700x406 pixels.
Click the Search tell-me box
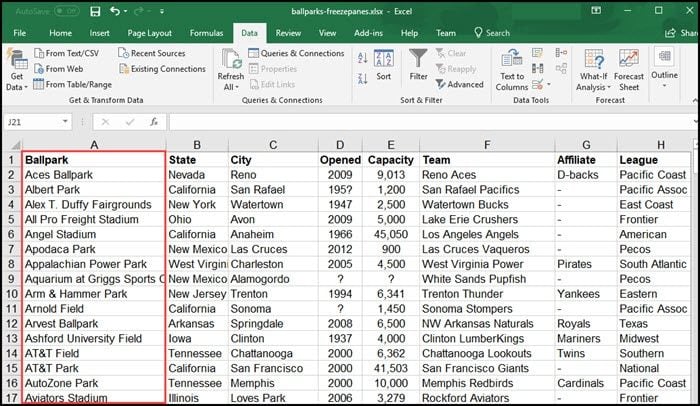point(492,33)
